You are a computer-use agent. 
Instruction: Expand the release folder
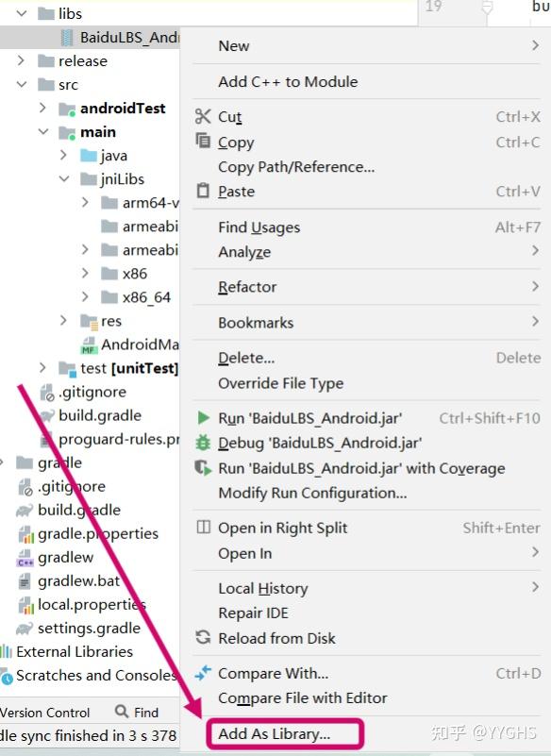pyautogui.click(x=21, y=60)
